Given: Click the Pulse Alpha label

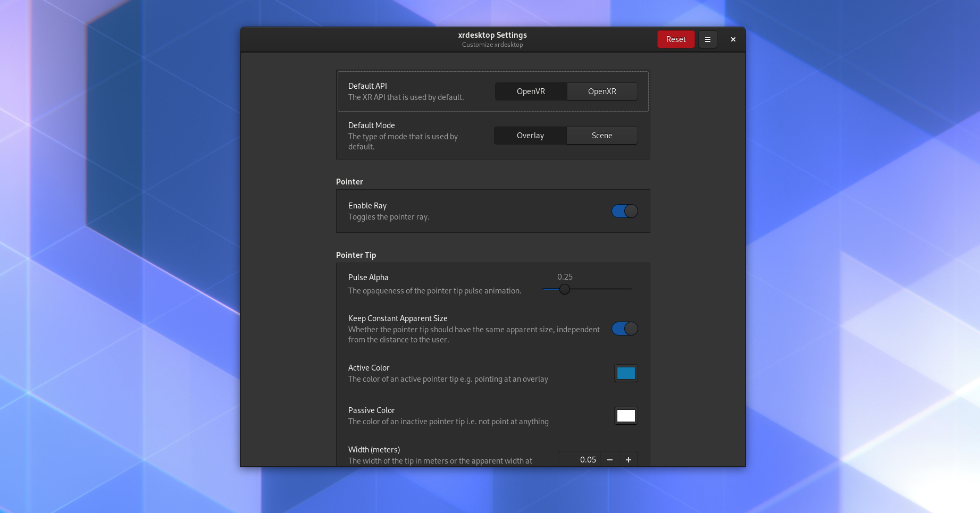Looking at the screenshot, I should [x=368, y=277].
